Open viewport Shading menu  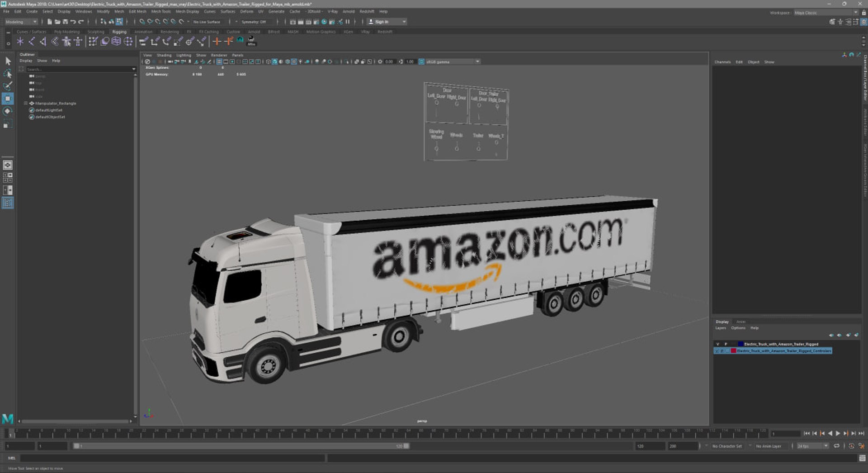coord(164,55)
